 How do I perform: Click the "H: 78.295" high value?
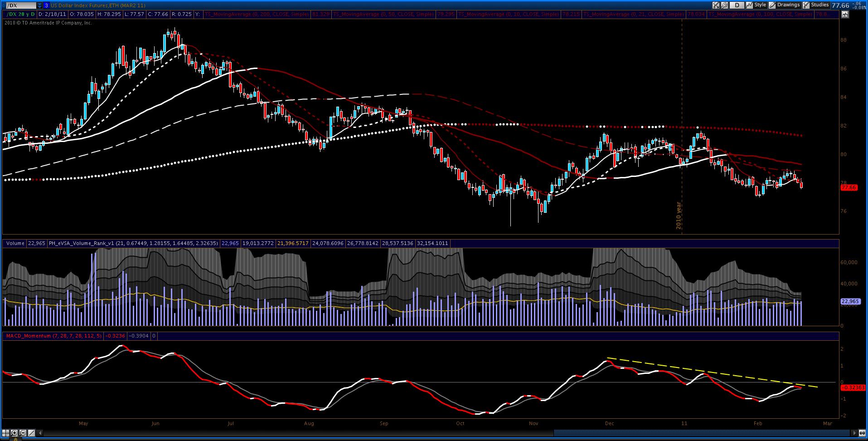point(109,14)
